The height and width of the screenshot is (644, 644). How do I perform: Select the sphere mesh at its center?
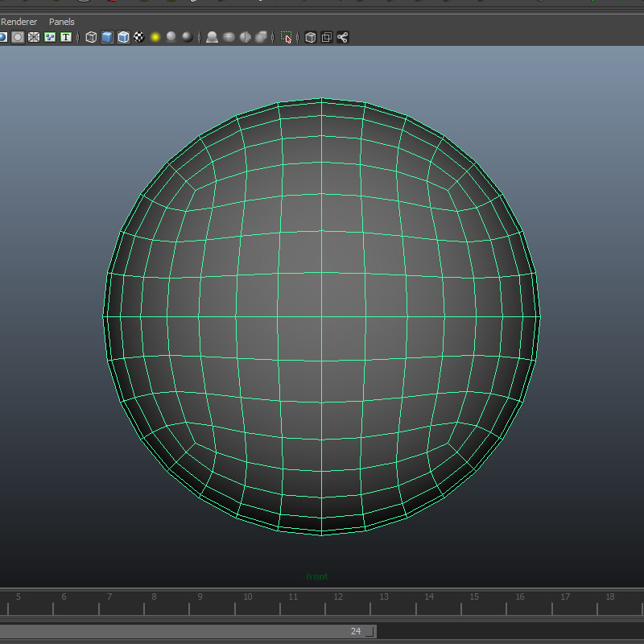[322, 316]
